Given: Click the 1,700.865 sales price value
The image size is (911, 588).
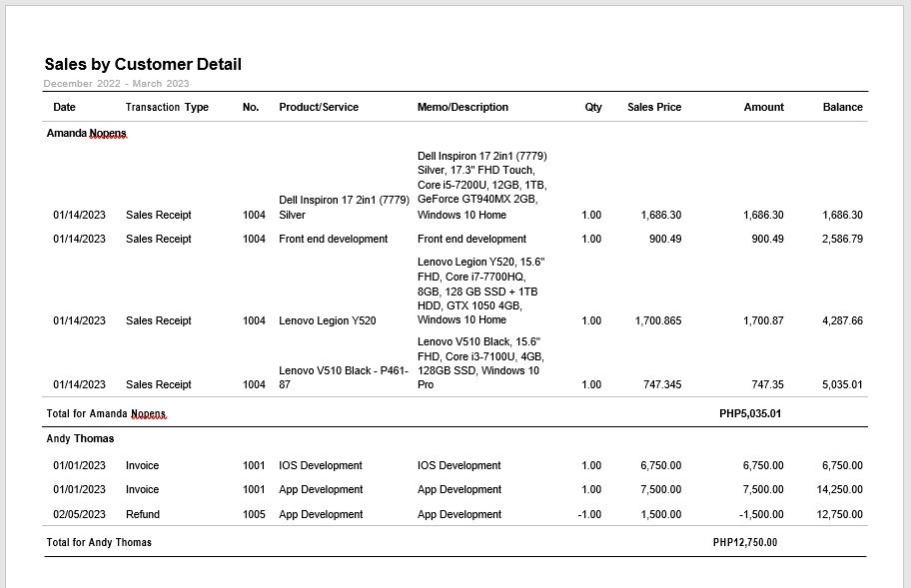Looking at the screenshot, I should (x=657, y=320).
